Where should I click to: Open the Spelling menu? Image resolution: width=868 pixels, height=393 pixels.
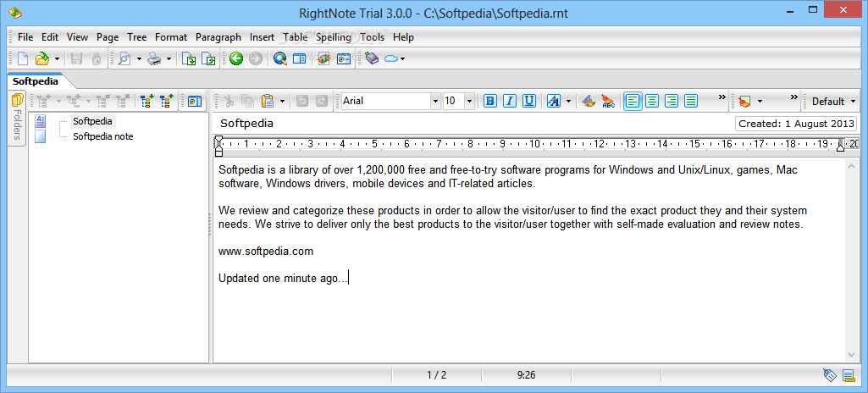pyautogui.click(x=334, y=37)
